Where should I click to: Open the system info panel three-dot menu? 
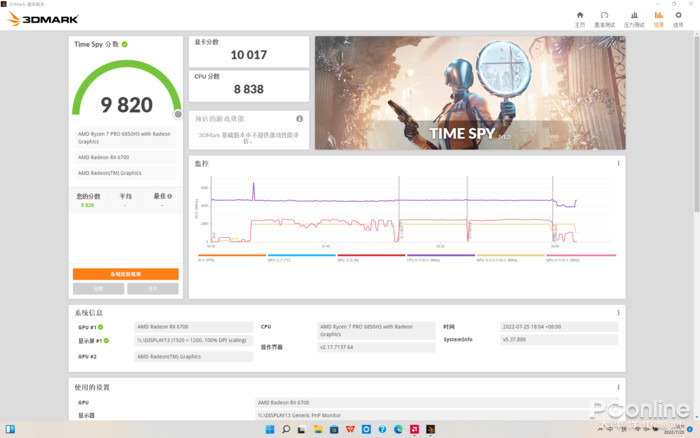[618, 313]
